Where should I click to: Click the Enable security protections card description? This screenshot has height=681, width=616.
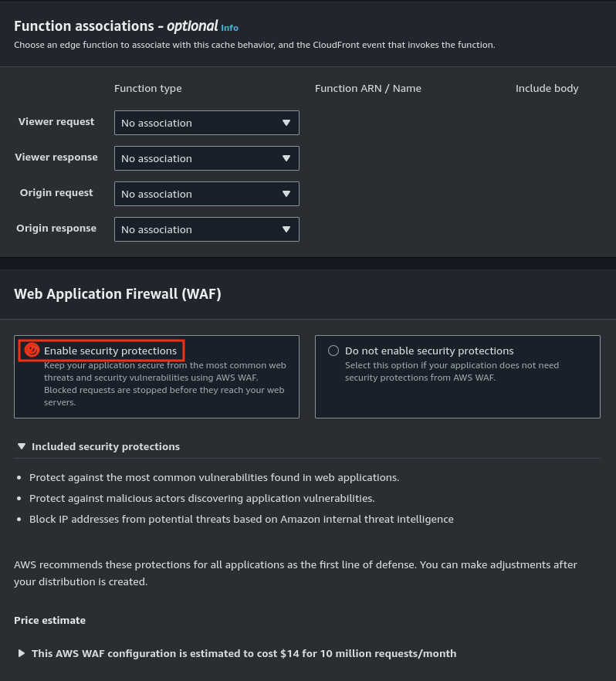click(164, 384)
